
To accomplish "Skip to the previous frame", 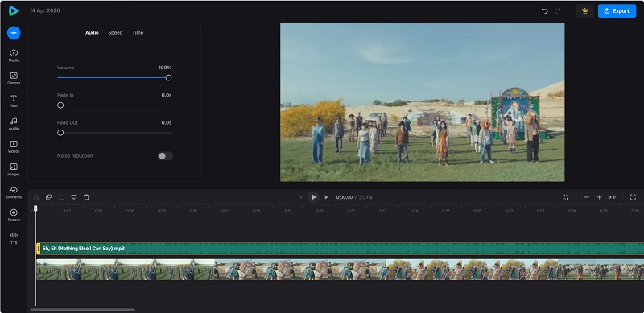I will pyautogui.click(x=300, y=197).
